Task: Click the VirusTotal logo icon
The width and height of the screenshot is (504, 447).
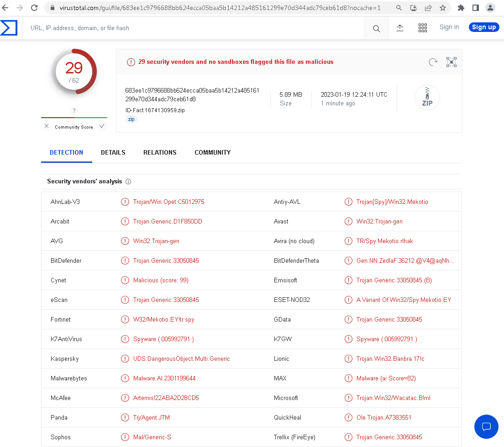Action: [x=9, y=28]
